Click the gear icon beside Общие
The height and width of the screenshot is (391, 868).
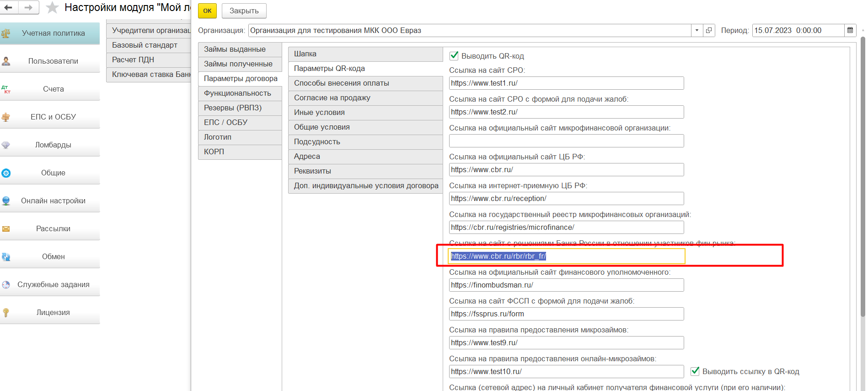(x=6, y=173)
